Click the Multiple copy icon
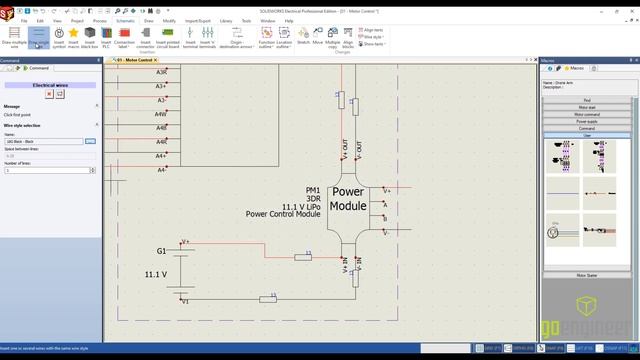 [333, 38]
